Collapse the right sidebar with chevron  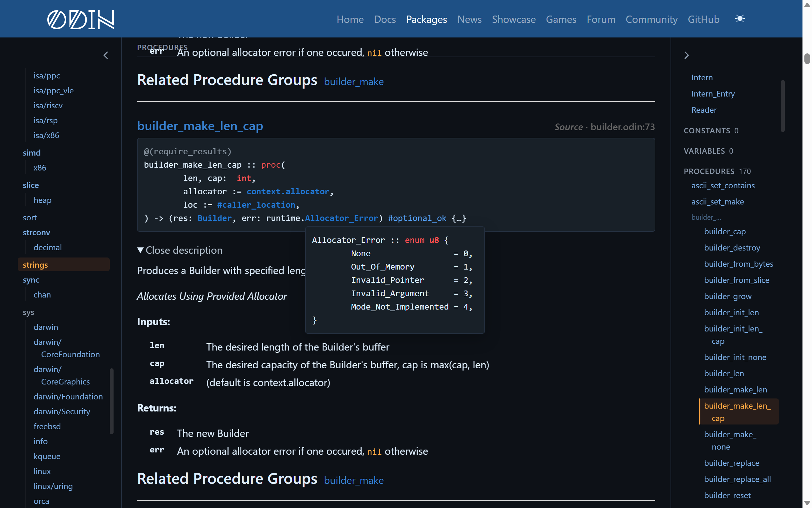pos(686,56)
